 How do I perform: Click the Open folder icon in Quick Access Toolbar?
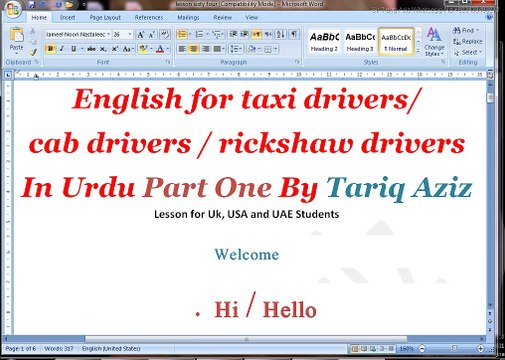pos(70,4)
